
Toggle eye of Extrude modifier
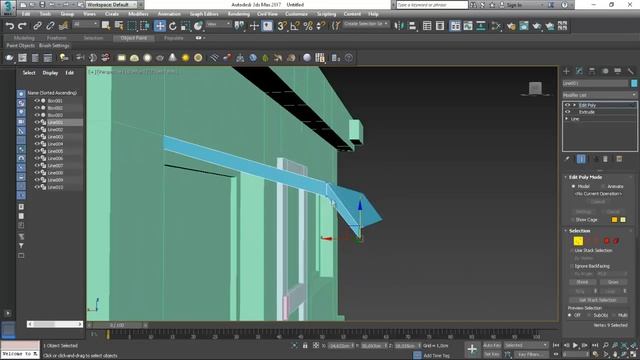coord(567,112)
